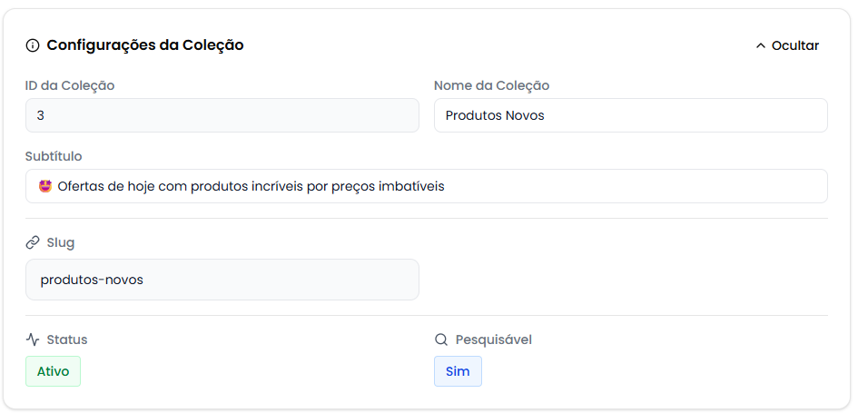Click the heart-eyes emoji in the subtitle

(x=44, y=186)
